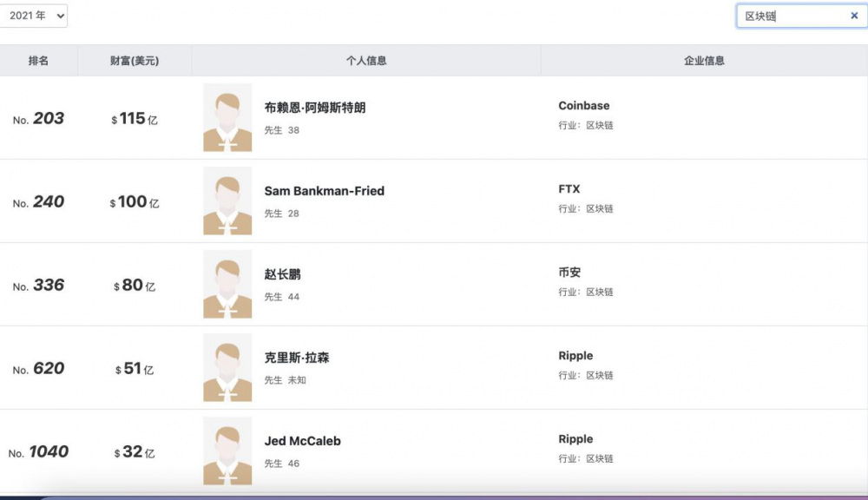The height and width of the screenshot is (500, 868).
Task: Click the company name FTX
Action: 569,189
